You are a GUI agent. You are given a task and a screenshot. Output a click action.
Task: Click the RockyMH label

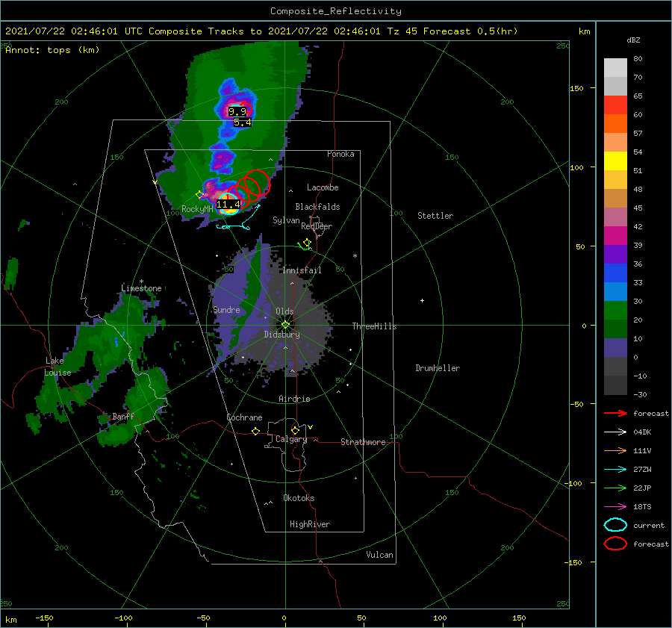(x=197, y=209)
